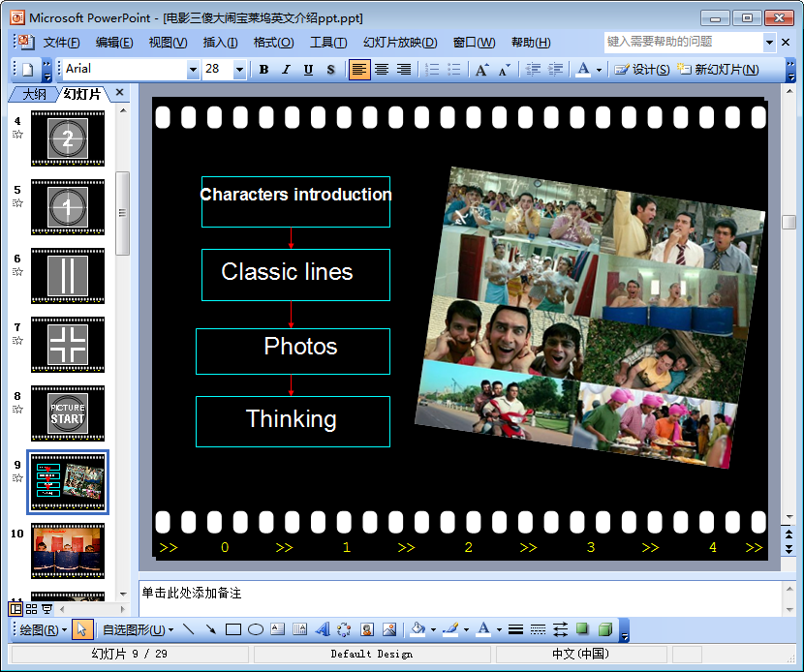Open the font size dropdown
Viewport: 804px width, 672px height.
coord(238,70)
